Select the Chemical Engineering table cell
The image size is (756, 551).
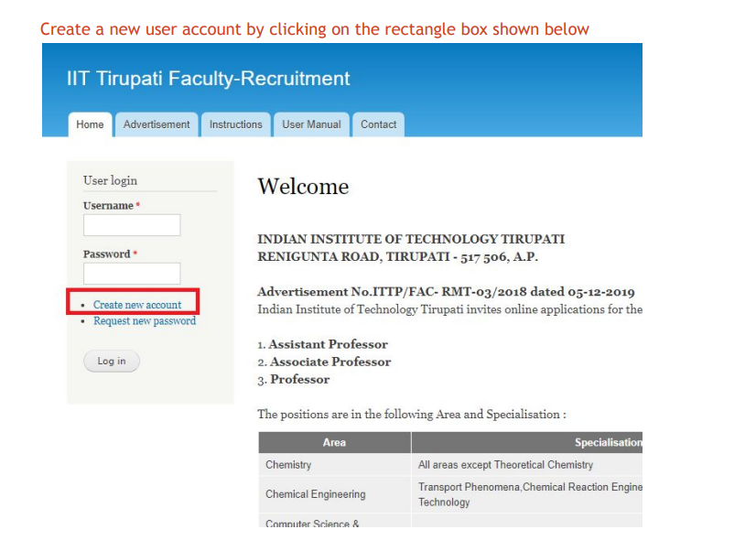pos(335,494)
